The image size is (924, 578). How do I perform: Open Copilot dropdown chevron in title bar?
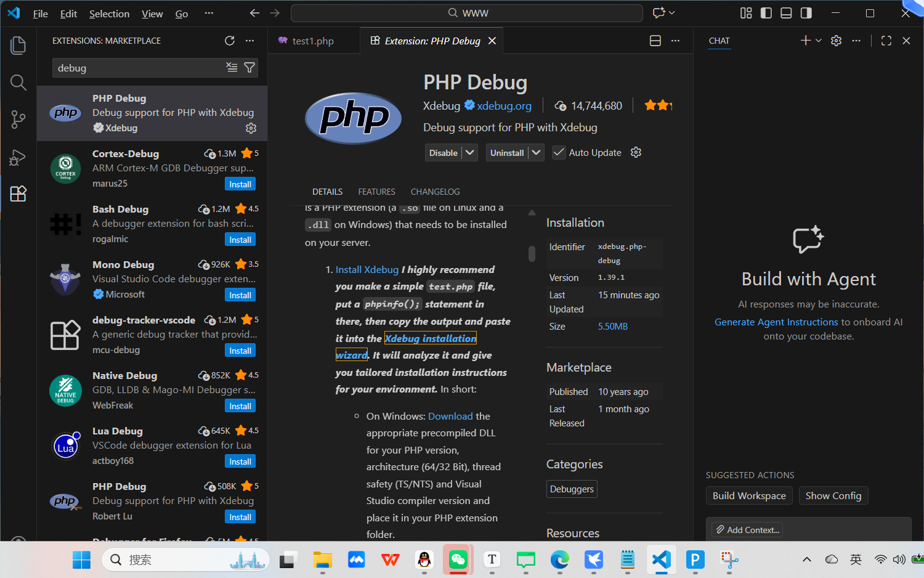(x=672, y=13)
